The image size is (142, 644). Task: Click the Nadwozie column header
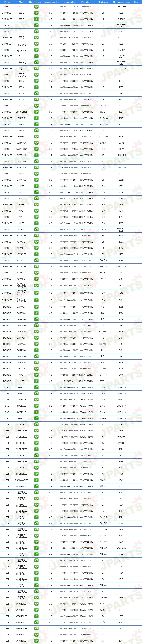point(103,2)
